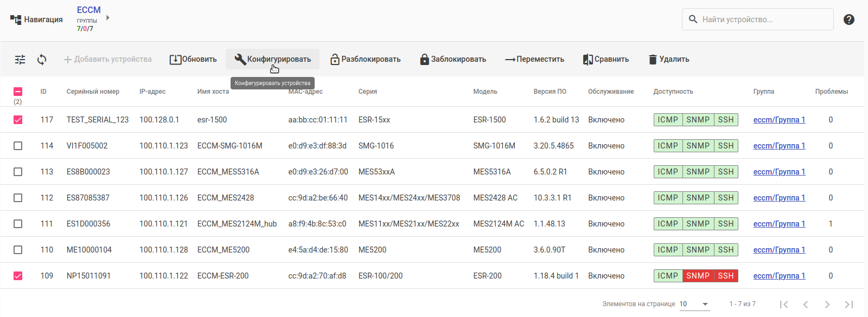Toggle the select-all header checkbox
The image size is (868, 317).
click(x=18, y=92)
